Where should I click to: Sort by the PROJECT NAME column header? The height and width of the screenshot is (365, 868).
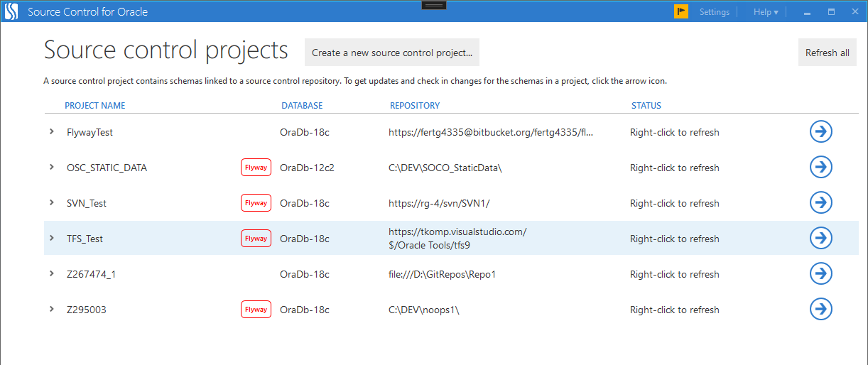(x=94, y=106)
